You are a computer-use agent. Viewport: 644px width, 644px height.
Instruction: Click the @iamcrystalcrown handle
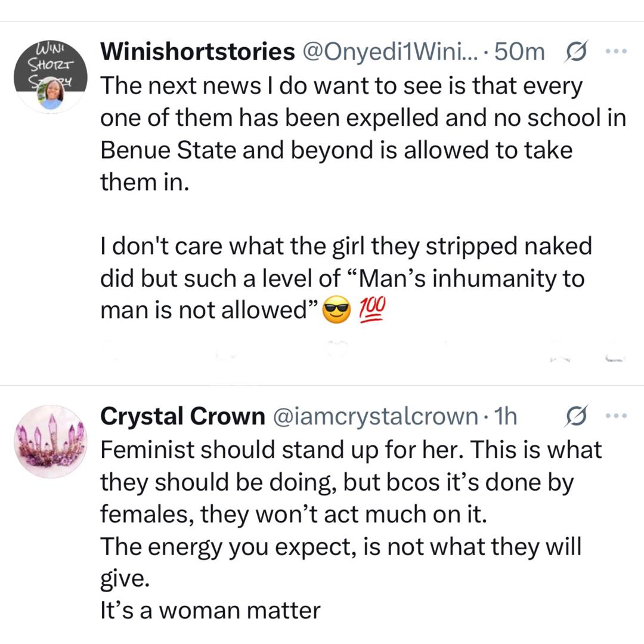[x=375, y=417]
